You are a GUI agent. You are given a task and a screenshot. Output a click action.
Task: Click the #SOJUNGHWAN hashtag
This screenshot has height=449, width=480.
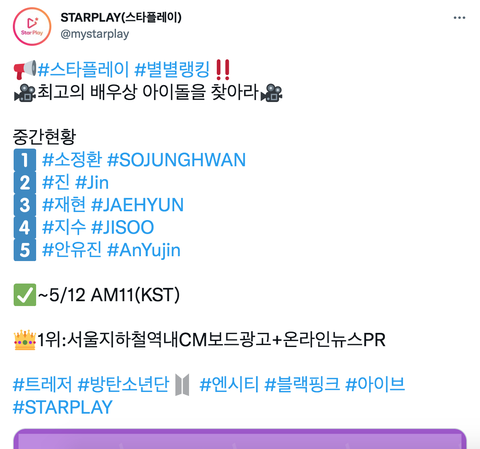[176, 160]
